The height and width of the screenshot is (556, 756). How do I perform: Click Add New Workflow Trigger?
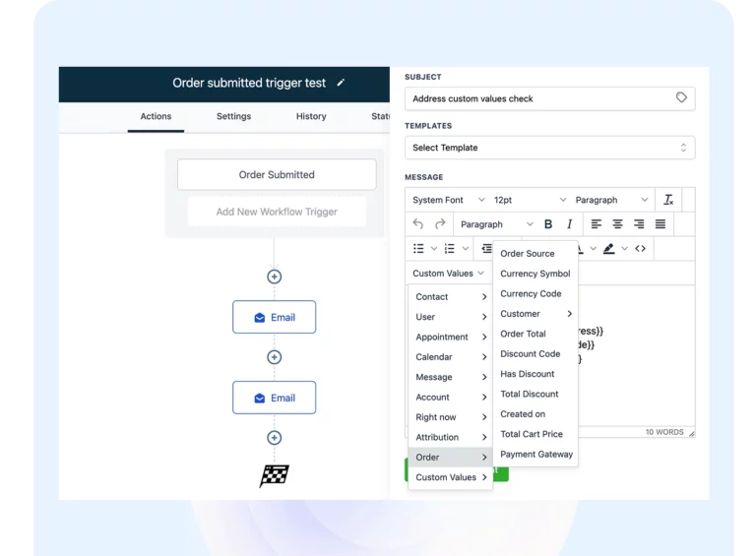click(x=277, y=212)
